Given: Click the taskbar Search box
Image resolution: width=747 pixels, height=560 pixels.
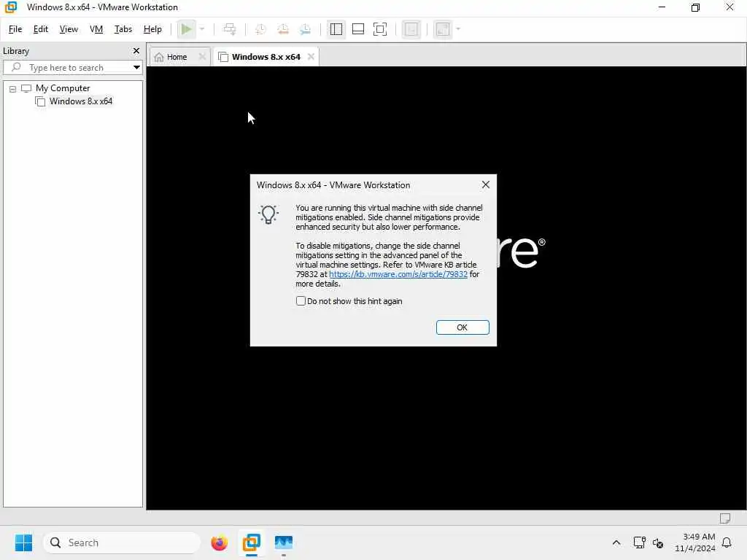Looking at the screenshot, I should point(122,542).
